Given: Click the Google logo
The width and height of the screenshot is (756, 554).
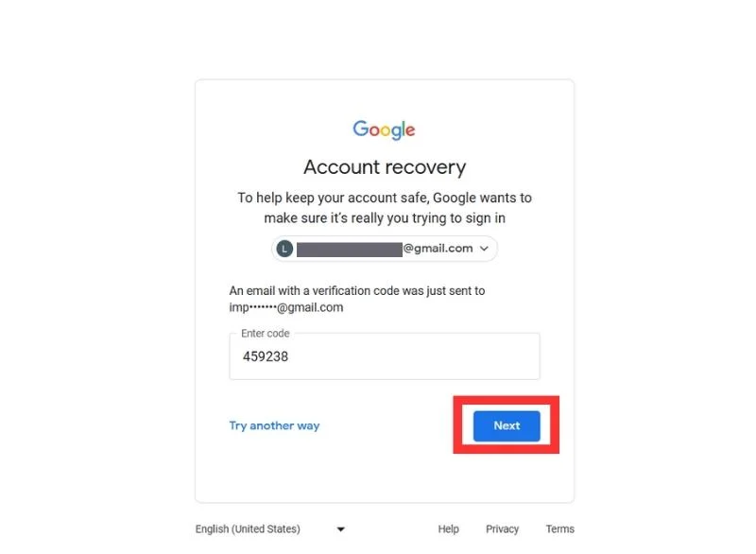Looking at the screenshot, I should 384,130.
